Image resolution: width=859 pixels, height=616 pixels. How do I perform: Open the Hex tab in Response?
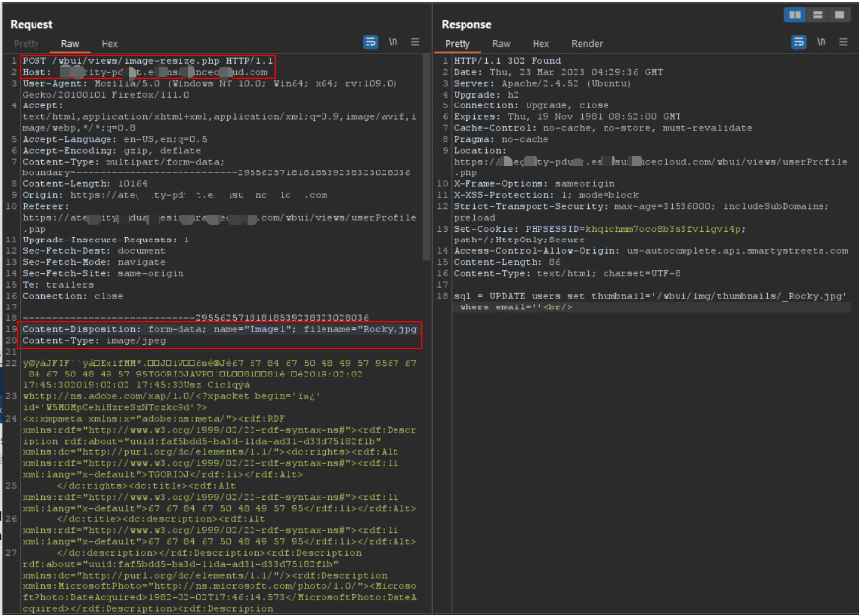pyautogui.click(x=540, y=44)
